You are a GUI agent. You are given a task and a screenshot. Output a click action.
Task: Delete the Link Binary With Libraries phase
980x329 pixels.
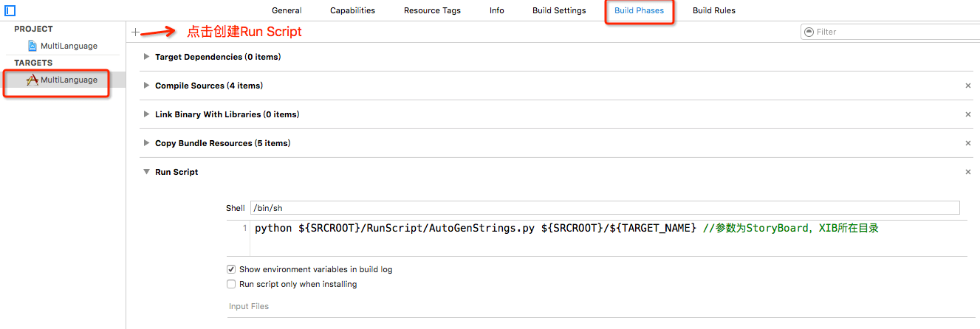tap(968, 114)
